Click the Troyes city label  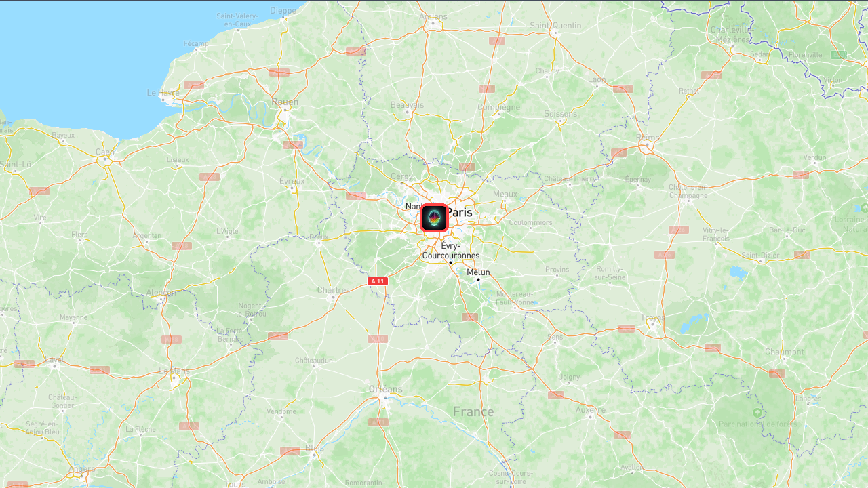tap(653, 317)
